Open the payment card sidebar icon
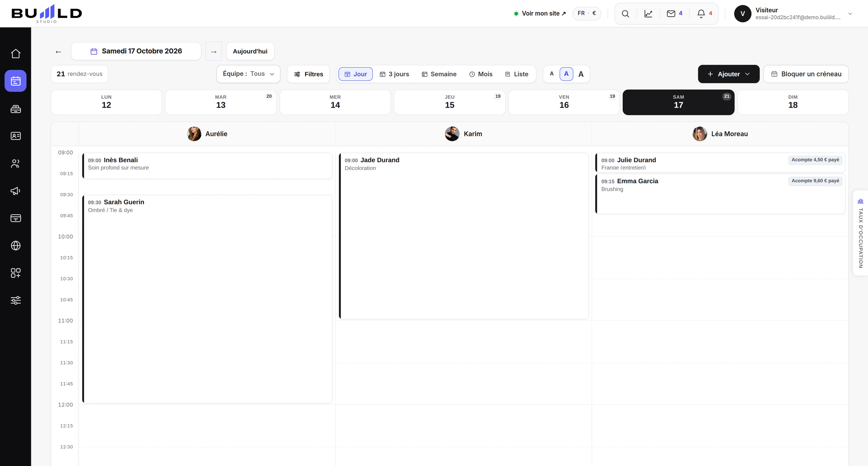The height and width of the screenshot is (466, 868). [15, 218]
